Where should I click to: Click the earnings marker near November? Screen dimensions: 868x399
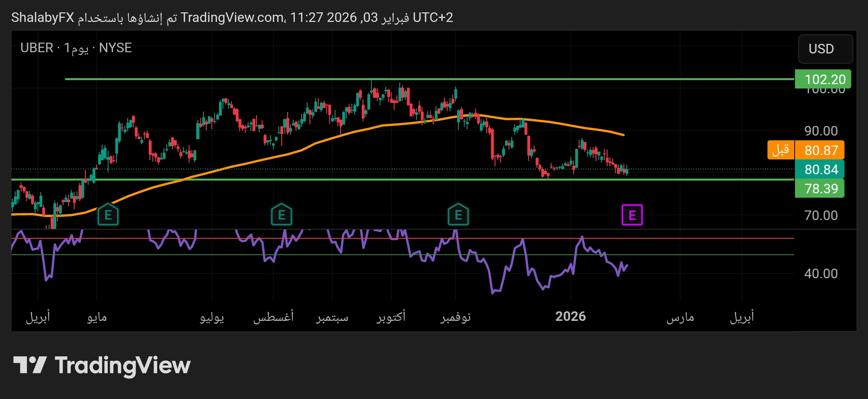(458, 215)
